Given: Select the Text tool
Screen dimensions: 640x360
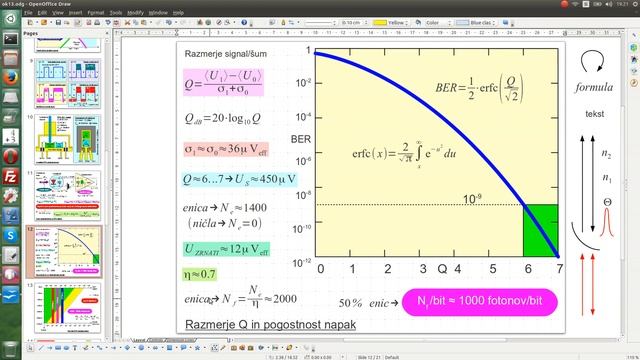Looking at the screenshot, I should click(75, 348).
